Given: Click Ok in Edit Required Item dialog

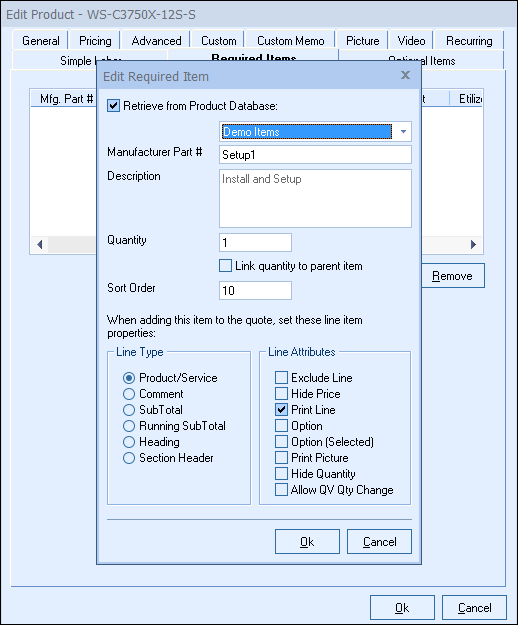Looking at the screenshot, I should [307, 542].
